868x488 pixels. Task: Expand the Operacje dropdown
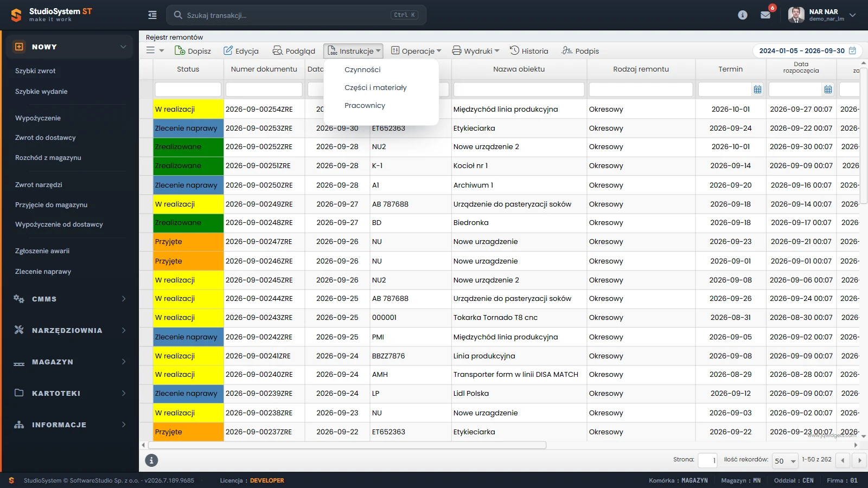[416, 51]
